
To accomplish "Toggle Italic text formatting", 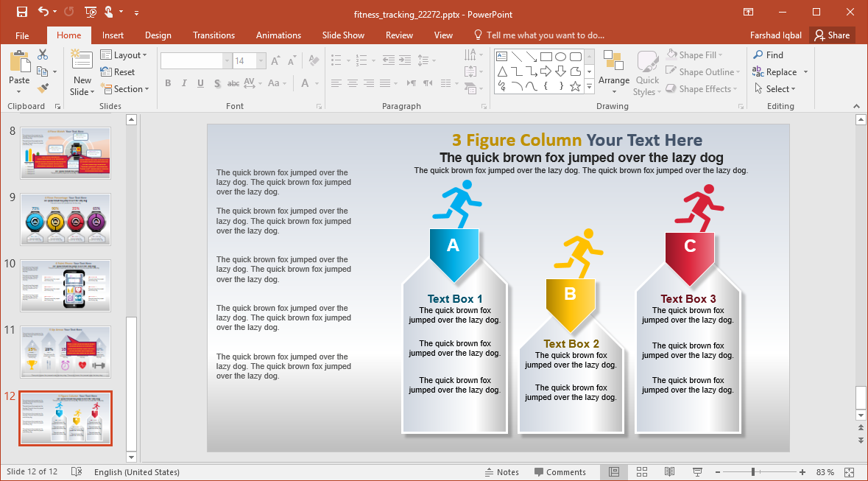I will (184, 83).
